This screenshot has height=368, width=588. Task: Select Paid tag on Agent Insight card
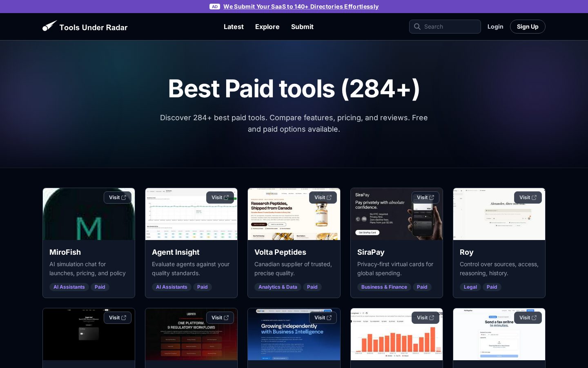203,287
